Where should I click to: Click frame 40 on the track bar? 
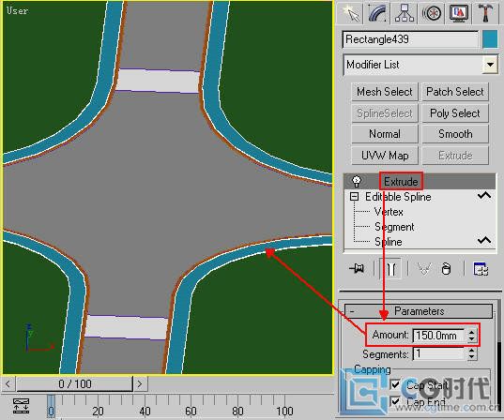coord(145,411)
